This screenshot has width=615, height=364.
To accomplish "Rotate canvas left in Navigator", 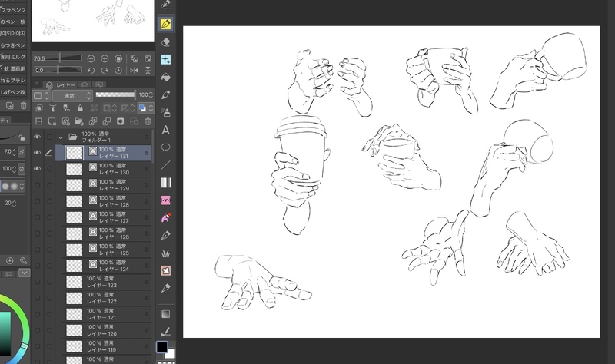I will (91, 71).
